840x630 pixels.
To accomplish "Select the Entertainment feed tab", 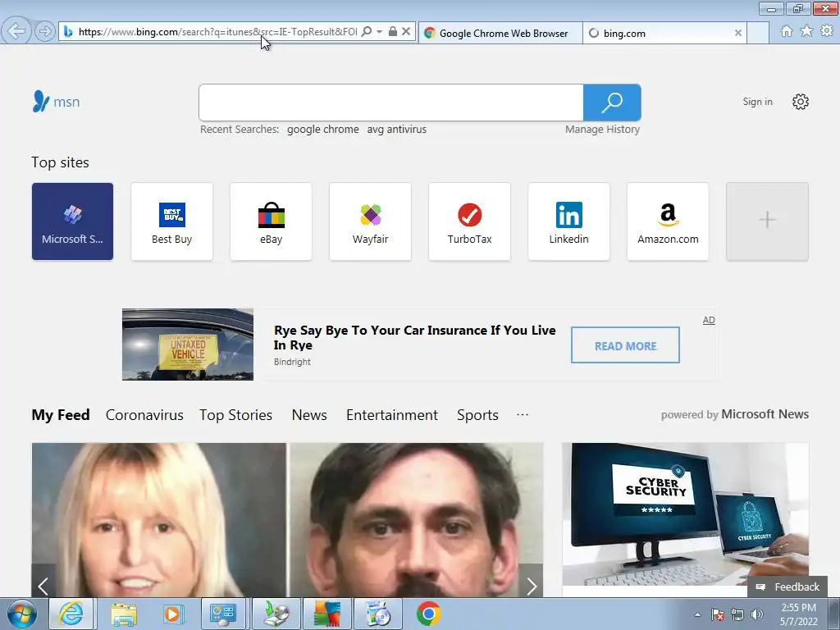I will click(391, 414).
